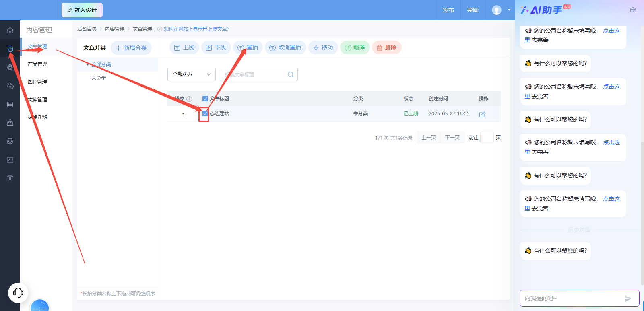
Task: Open the settings gear sidebar icon
Action: point(10,141)
